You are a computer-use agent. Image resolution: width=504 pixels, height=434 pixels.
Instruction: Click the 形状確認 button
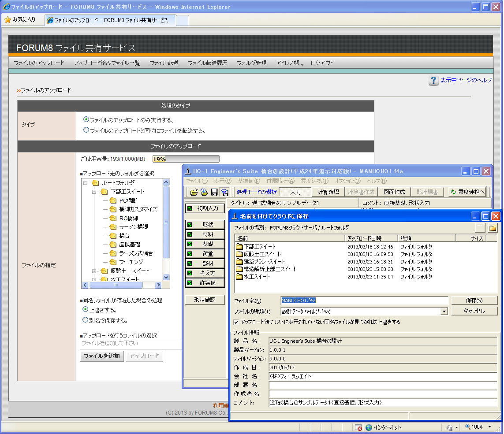(205, 300)
